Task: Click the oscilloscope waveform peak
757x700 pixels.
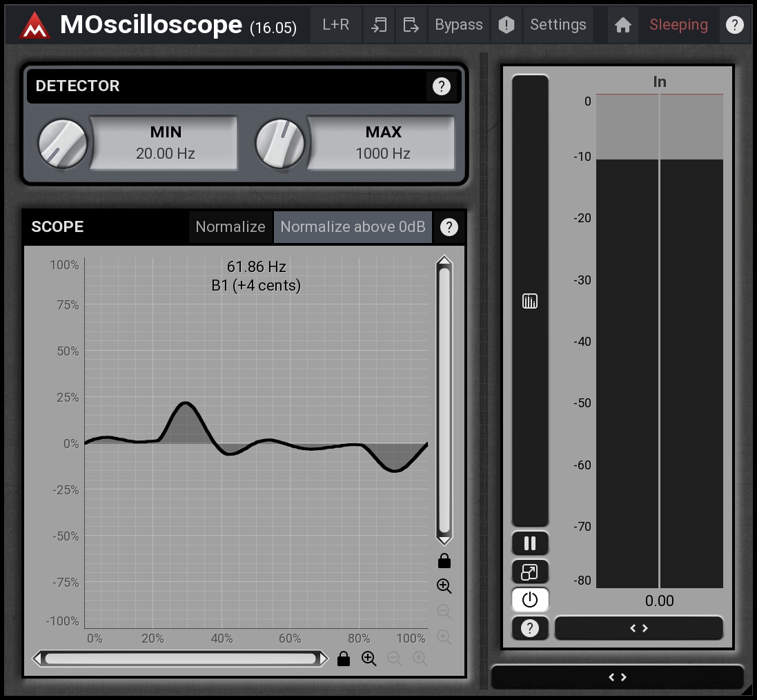Action: tap(186, 403)
